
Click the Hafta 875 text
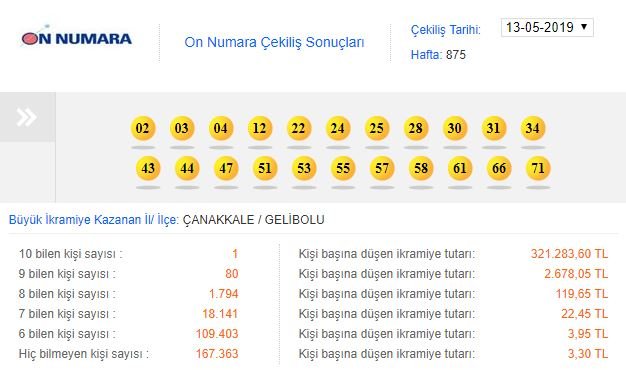coord(438,55)
